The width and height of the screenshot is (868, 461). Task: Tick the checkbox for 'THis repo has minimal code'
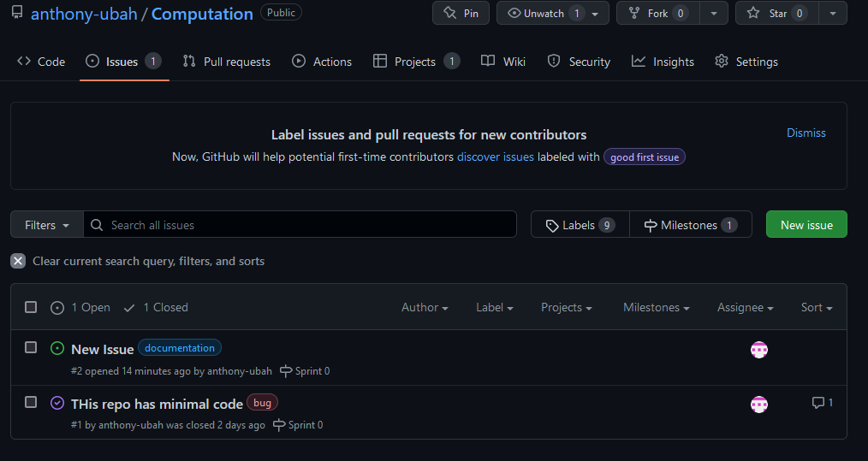tap(31, 402)
